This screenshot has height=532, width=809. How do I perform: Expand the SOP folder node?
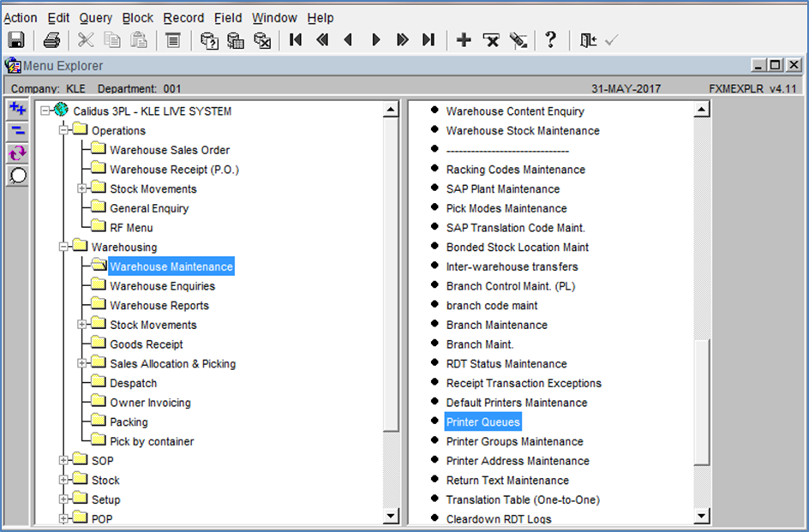pyautogui.click(x=63, y=460)
